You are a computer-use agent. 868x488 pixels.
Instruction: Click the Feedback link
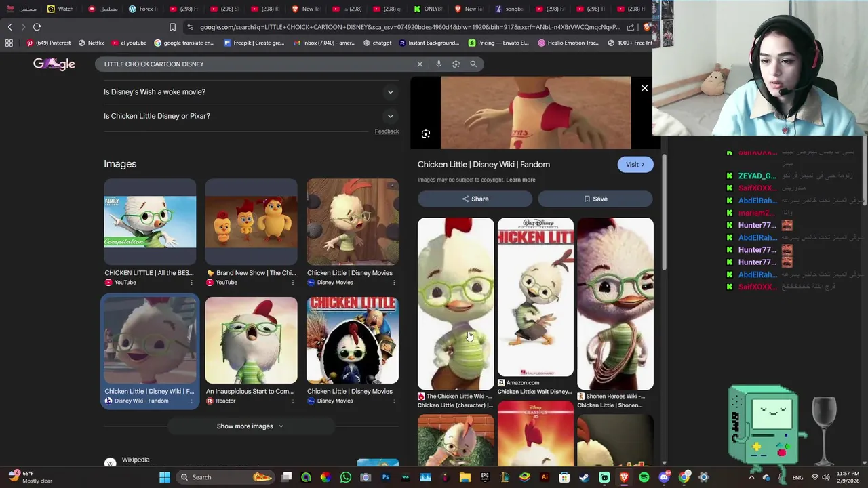(387, 131)
